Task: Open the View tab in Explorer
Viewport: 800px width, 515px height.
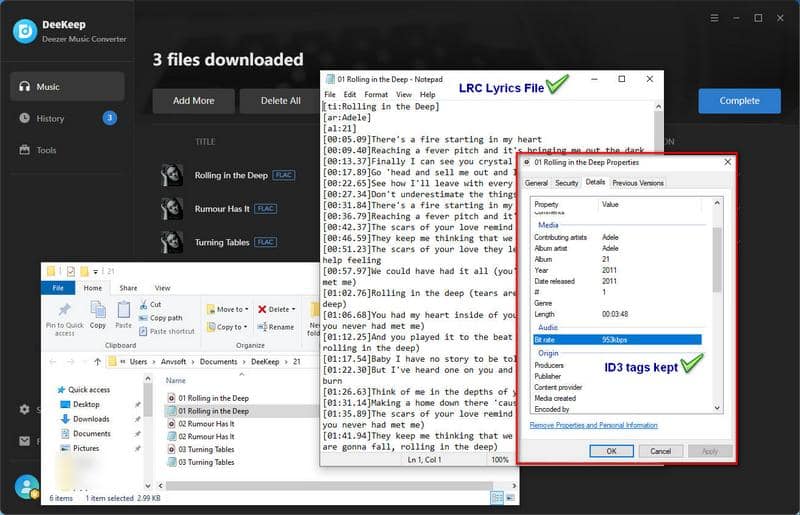Action: click(162, 288)
